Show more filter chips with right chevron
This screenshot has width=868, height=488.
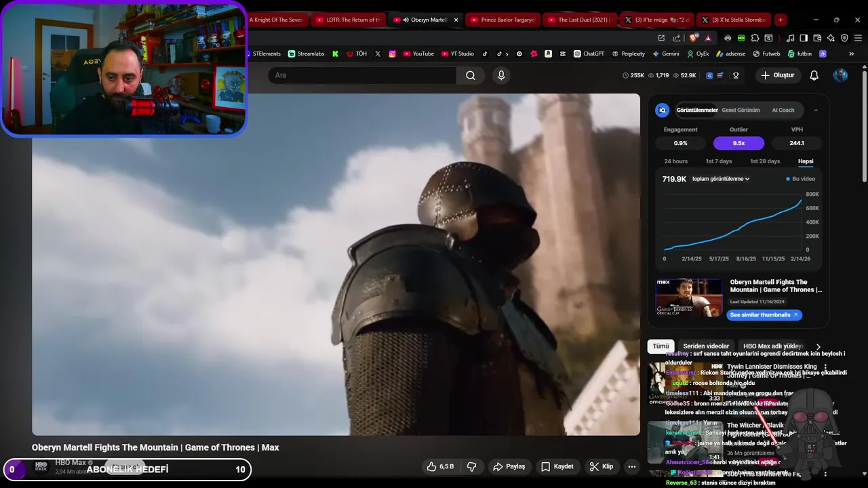(x=818, y=346)
